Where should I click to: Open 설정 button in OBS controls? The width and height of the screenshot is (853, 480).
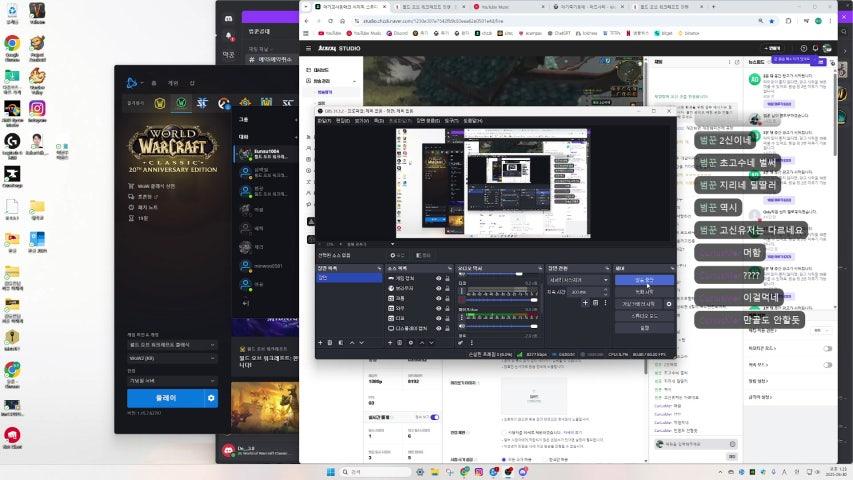(644, 328)
